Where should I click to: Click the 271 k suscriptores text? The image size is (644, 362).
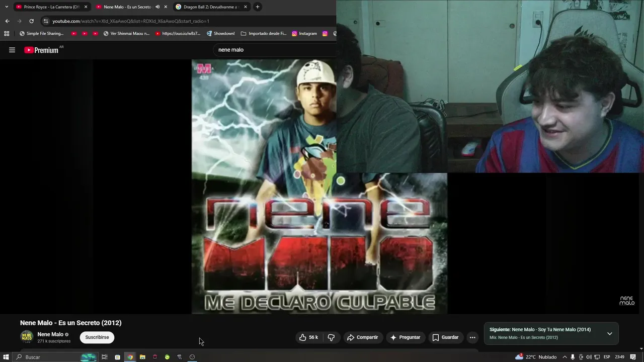[x=54, y=341]
